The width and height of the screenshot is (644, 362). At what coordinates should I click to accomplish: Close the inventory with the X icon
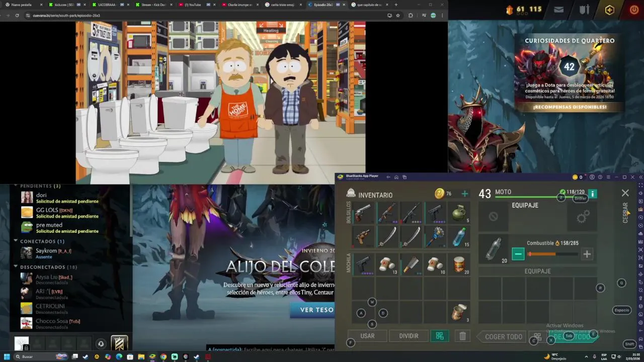[x=625, y=193]
